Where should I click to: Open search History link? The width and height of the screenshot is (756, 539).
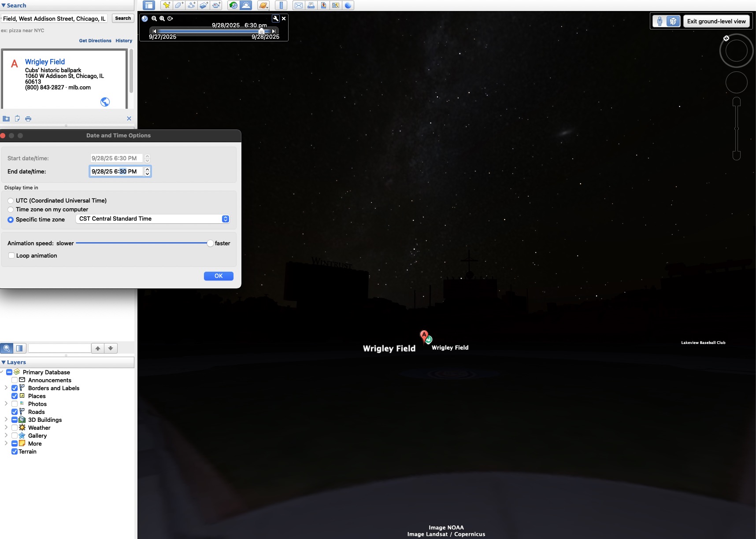click(124, 41)
